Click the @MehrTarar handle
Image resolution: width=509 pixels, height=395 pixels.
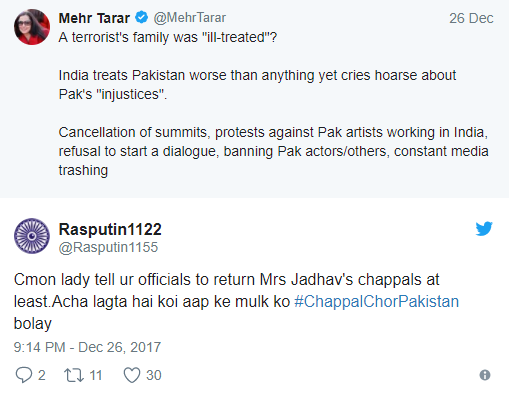[190, 18]
